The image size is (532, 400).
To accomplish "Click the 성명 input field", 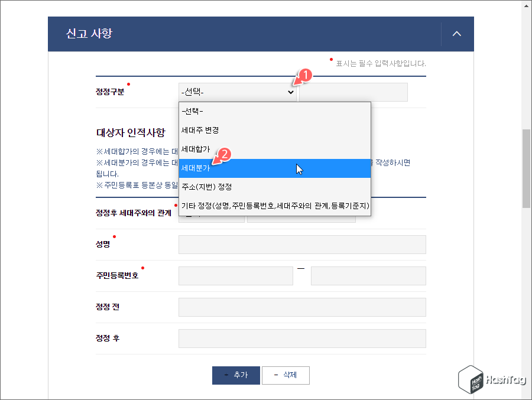I will [x=302, y=244].
